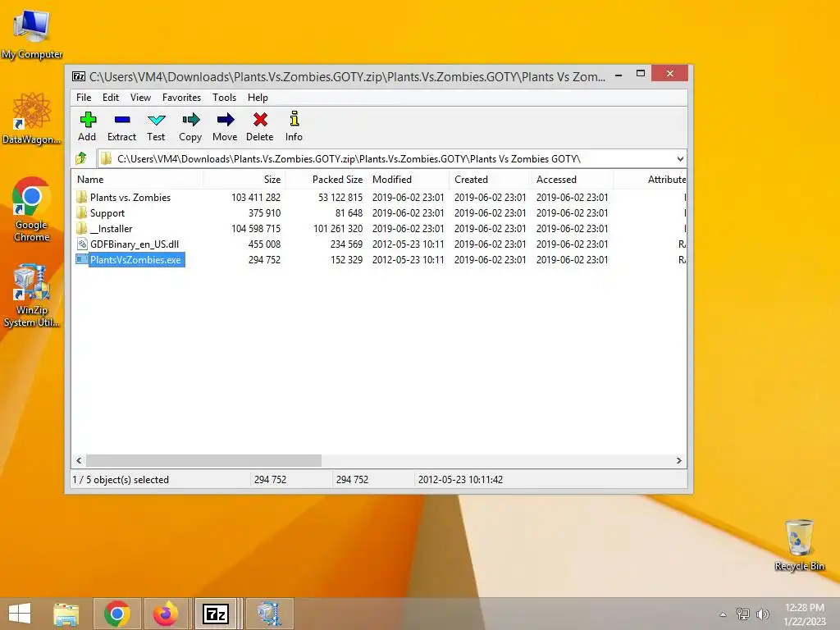Click packed size '101 261 320'
This screenshot has height=630, width=840.
[337, 228]
